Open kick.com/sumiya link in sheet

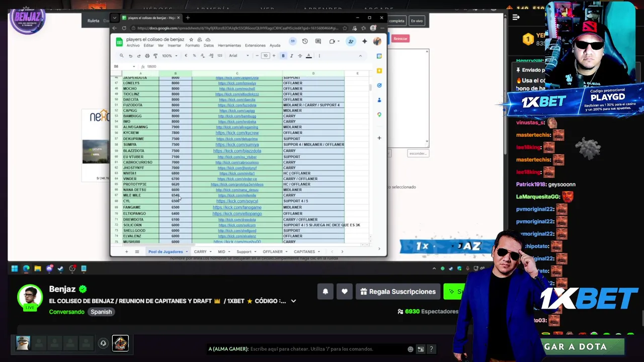(x=237, y=145)
